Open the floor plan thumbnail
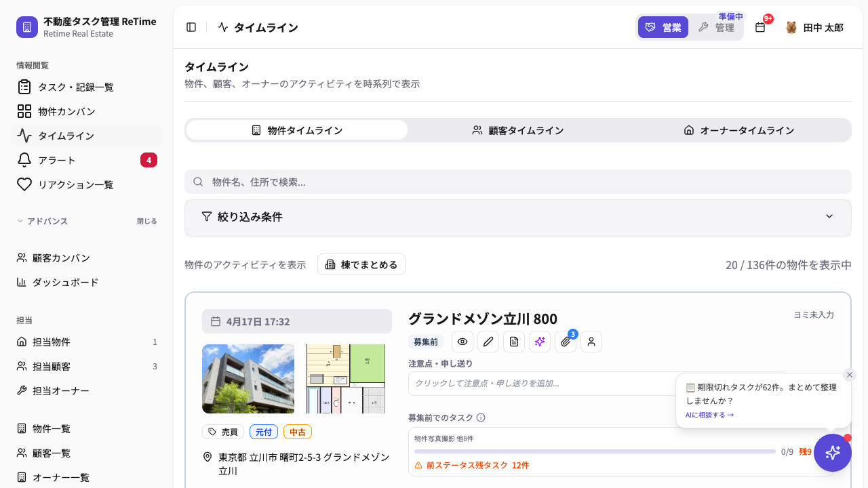Image resolution: width=868 pixels, height=488 pixels. point(346,379)
